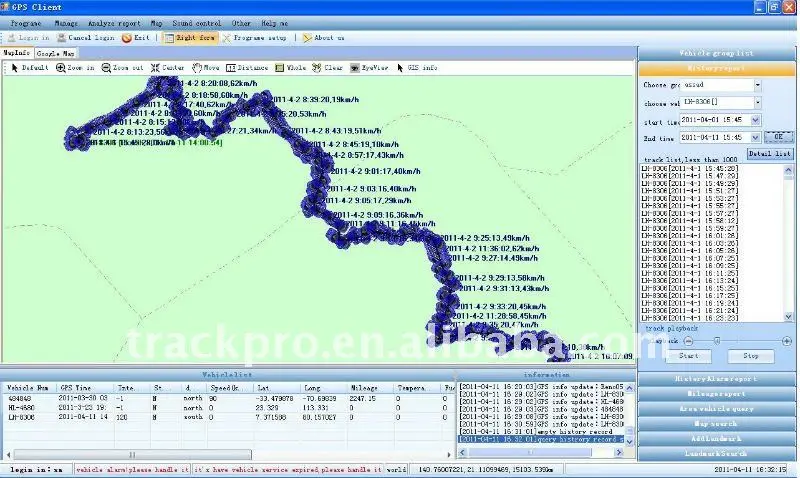Expand the Choose group dropdown
Viewport: 800px width, 478px height.
(757, 85)
